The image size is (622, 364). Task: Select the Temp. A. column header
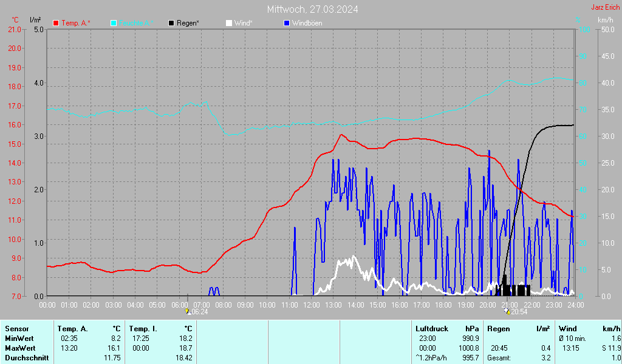click(x=72, y=329)
